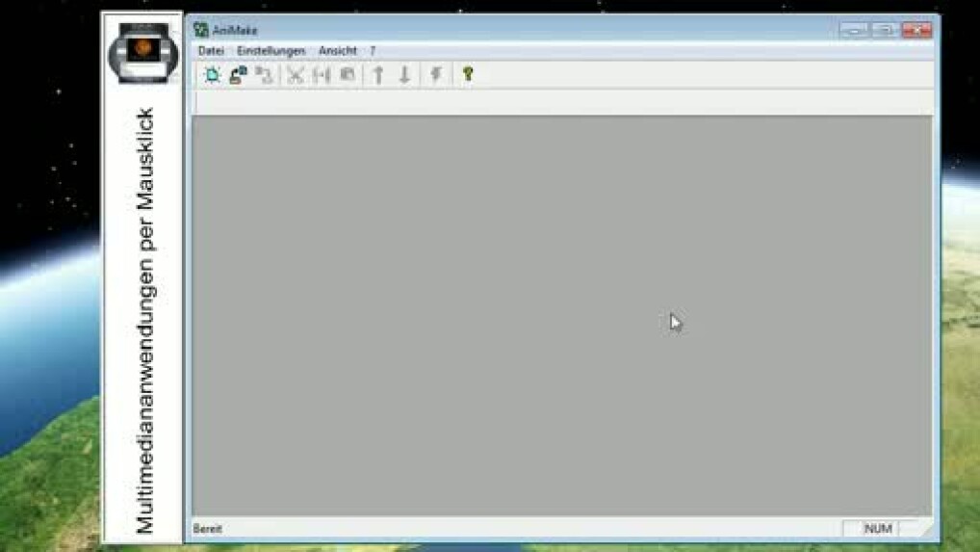Click the AniMake title bar app icon
The width and height of the screenshot is (980, 552).
201,30
